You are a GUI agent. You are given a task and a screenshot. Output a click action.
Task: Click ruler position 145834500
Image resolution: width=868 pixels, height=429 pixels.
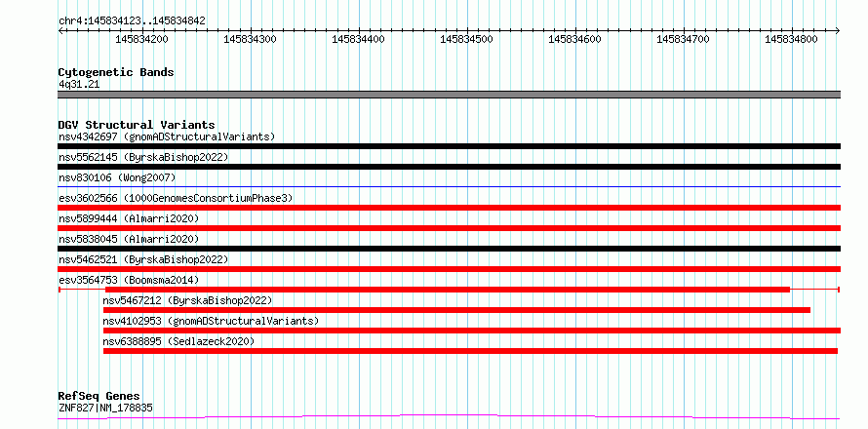click(x=466, y=39)
